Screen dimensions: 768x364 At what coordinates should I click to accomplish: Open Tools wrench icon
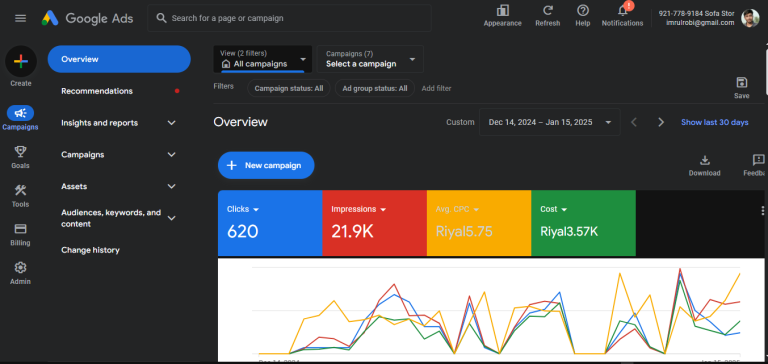(x=20, y=195)
